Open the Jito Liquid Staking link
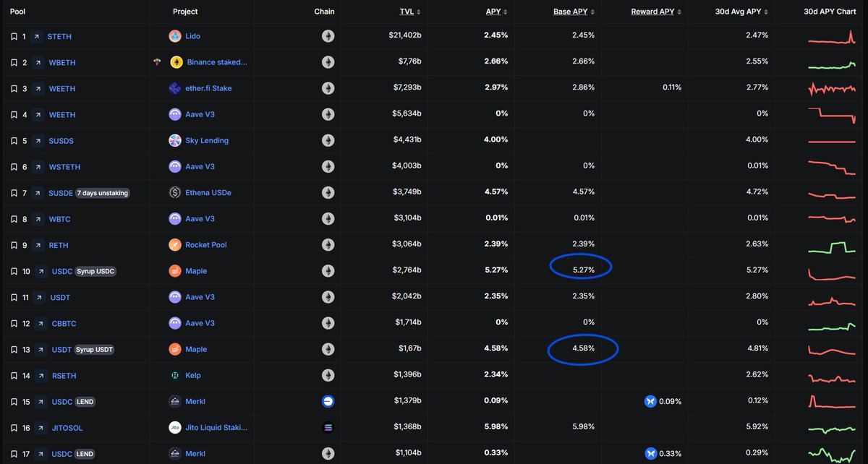This screenshot has height=464, width=868. [x=216, y=428]
